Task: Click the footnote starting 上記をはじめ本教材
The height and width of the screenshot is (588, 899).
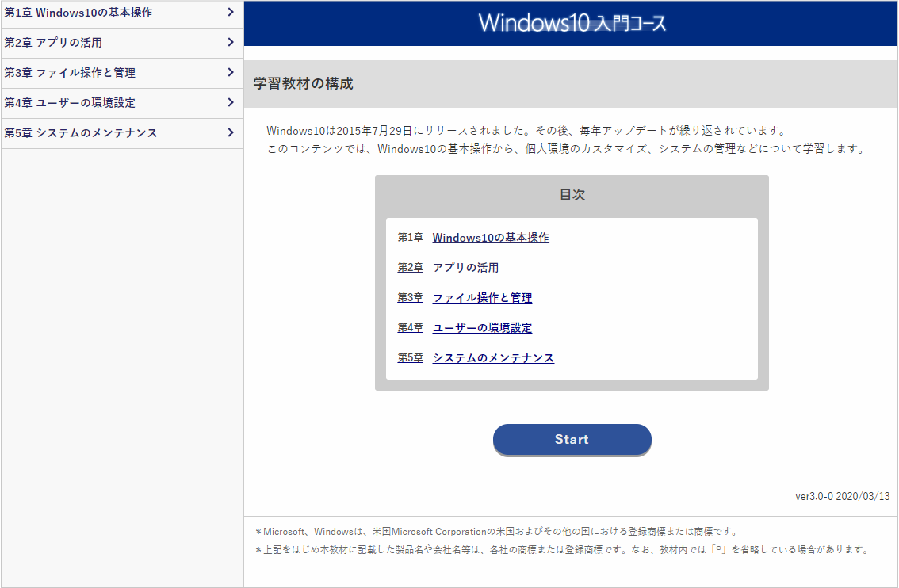Action: click(562, 550)
